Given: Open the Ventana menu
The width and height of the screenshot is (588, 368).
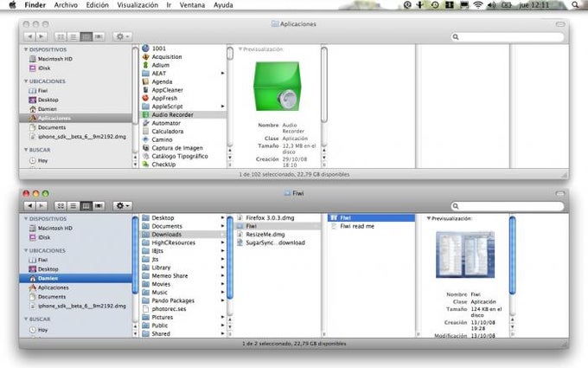Looking at the screenshot, I should [x=192, y=5].
